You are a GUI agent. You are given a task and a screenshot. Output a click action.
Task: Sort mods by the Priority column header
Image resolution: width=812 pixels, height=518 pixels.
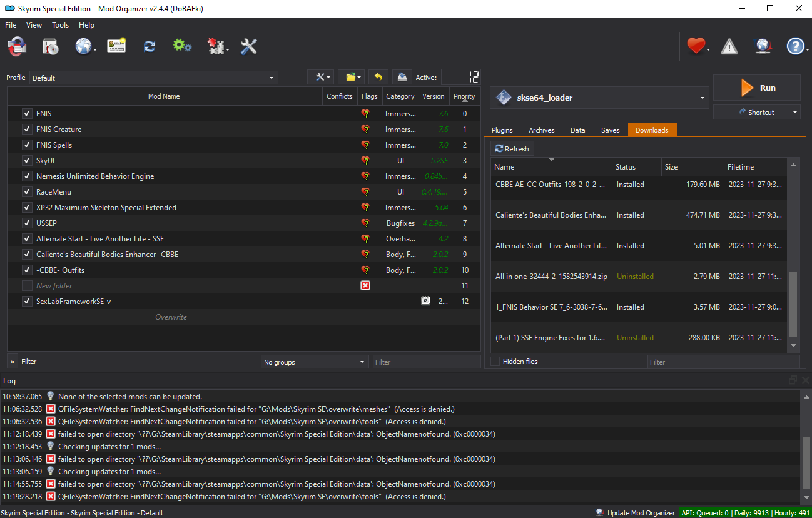pos(464,96)
